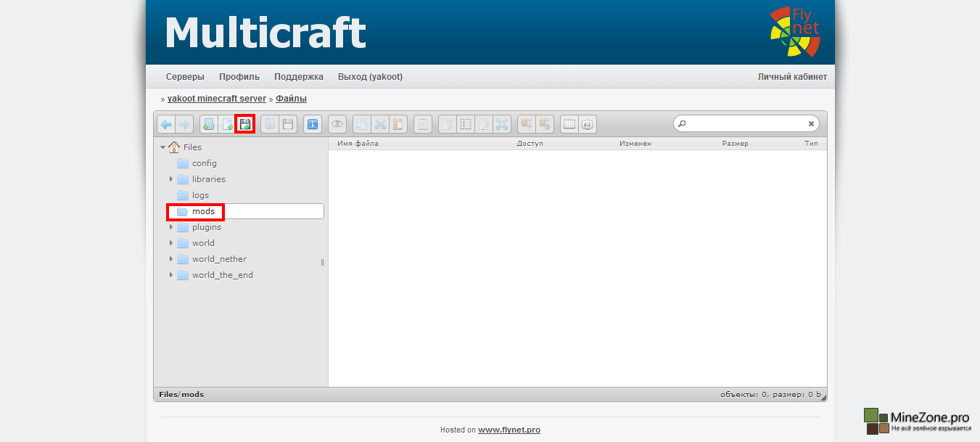Screen dimensions: 980x442
Task: Click the scissors Cut icon
Action: 380,124
